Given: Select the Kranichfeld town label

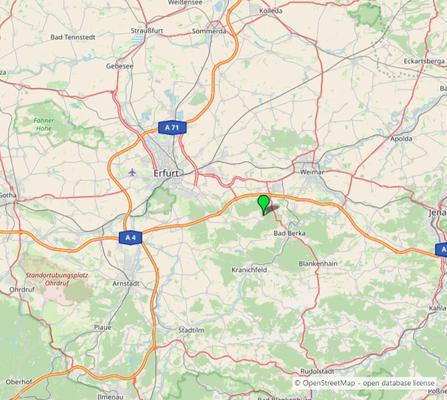Looking at the screenshot, I should point(249,270).
